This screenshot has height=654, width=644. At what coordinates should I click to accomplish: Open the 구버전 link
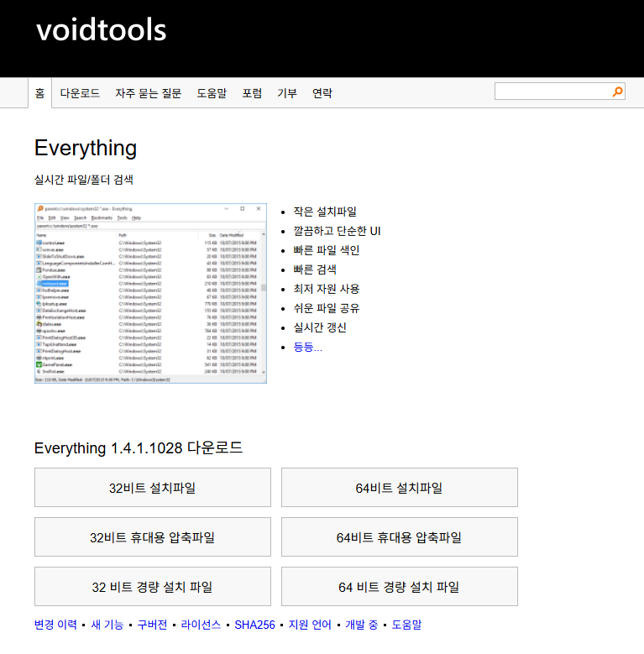point(152,625)
